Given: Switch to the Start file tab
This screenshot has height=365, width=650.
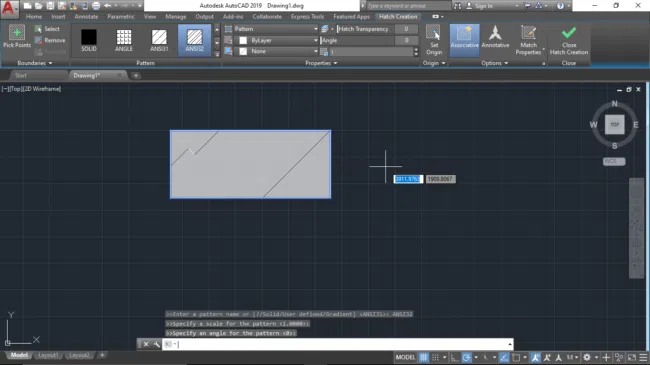Looking at the screenshot, I should [21, 75].
